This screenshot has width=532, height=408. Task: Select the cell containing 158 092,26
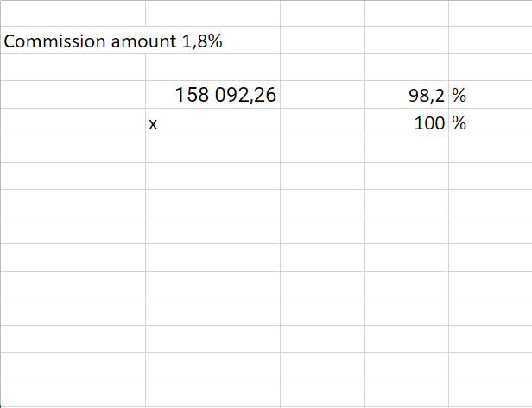212,95
